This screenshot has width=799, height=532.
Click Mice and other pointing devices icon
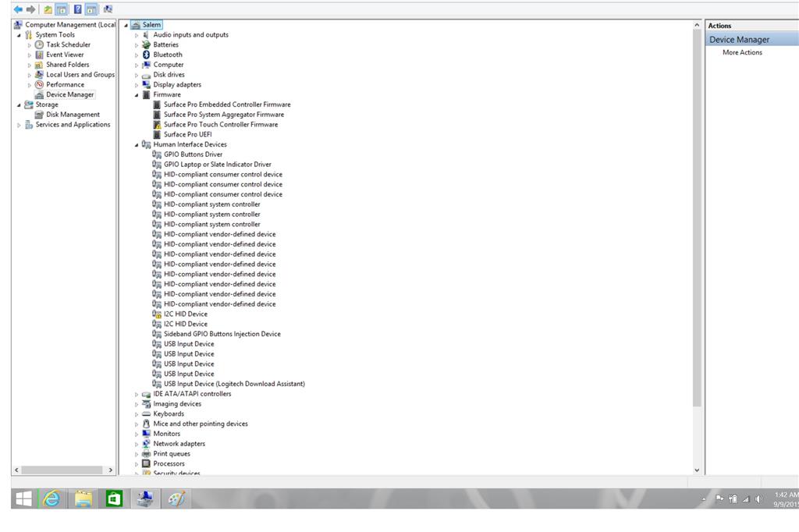pos(146,424)
